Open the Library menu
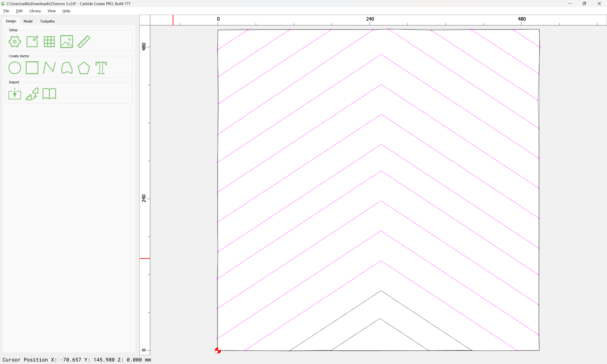The height and width of the screenshot is (364, 607). pyautogui.click(x=35, y=11)
